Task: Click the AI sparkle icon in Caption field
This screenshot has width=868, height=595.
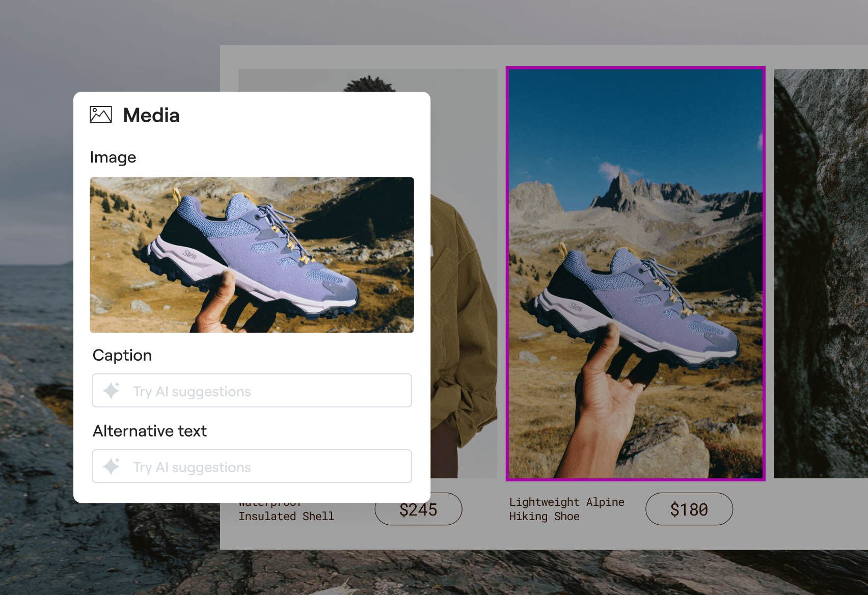Action: click(x=112, y=391)
